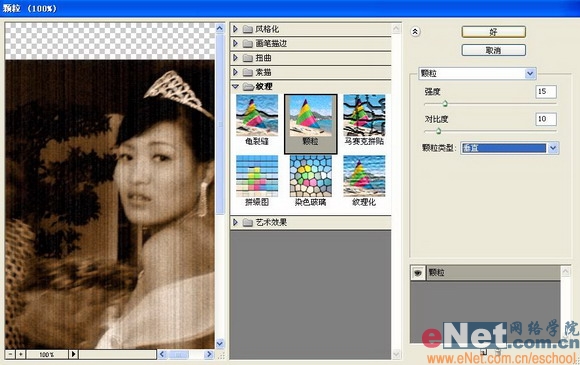This screenshot has width=580, height=365.
Task: Click the zoom in plus button
Action: [x=20, y=354]
